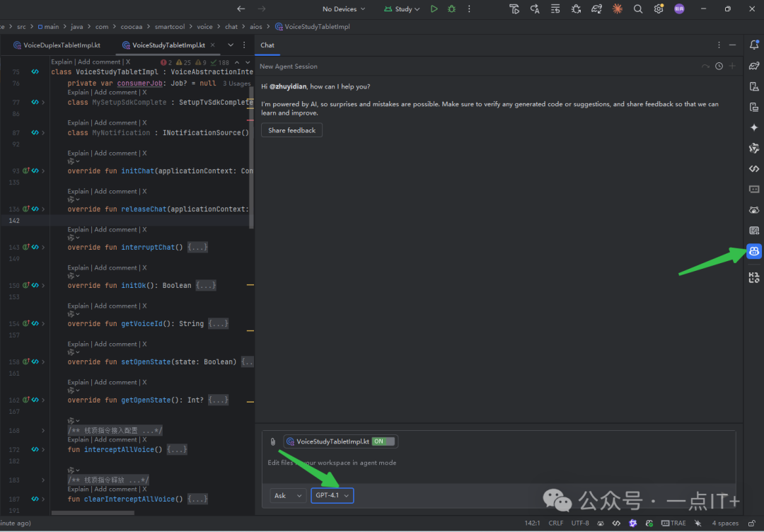
Task: Focus the chat message input field
Action: click(499, 463)
